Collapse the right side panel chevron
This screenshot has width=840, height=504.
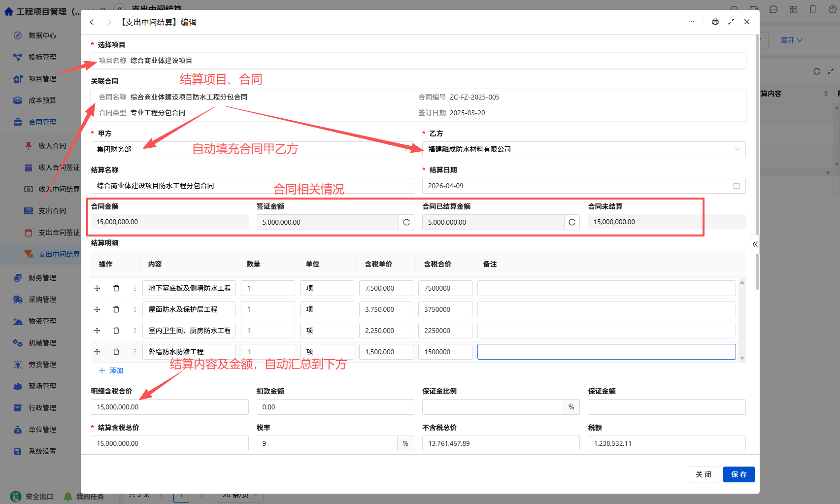(755, 244)
